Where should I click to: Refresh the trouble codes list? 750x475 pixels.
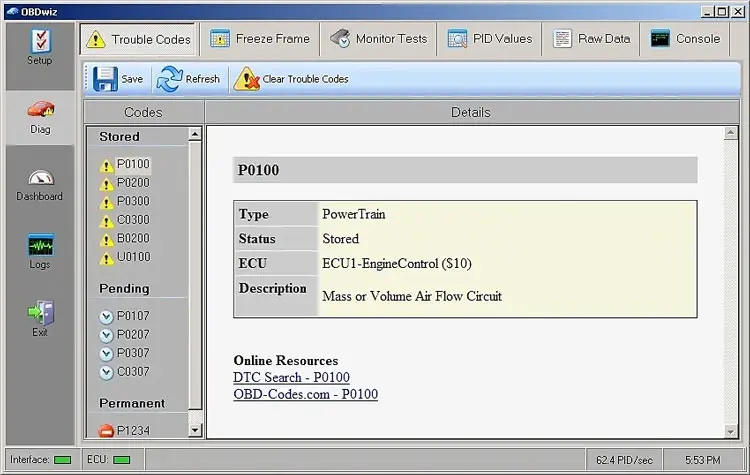pos(188,79)
